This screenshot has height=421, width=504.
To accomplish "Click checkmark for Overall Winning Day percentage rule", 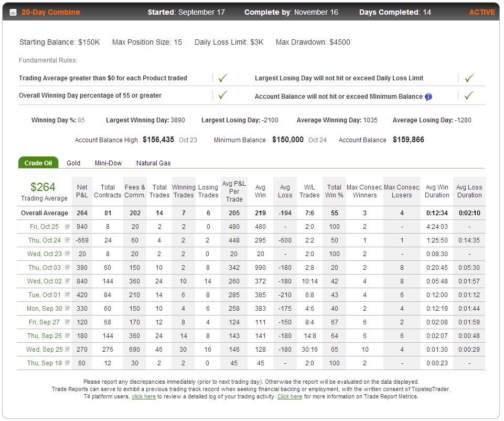I will pyautogui.click(x=223, y=95).
